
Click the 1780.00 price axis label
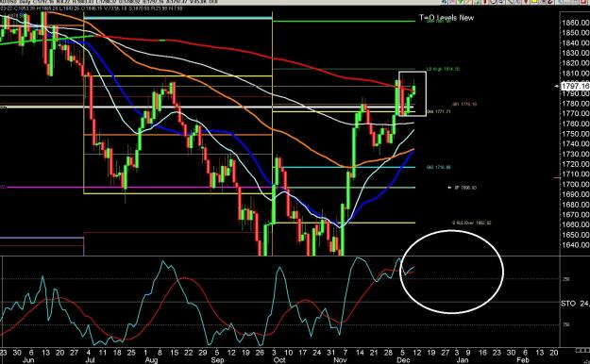tap(575, 104)
